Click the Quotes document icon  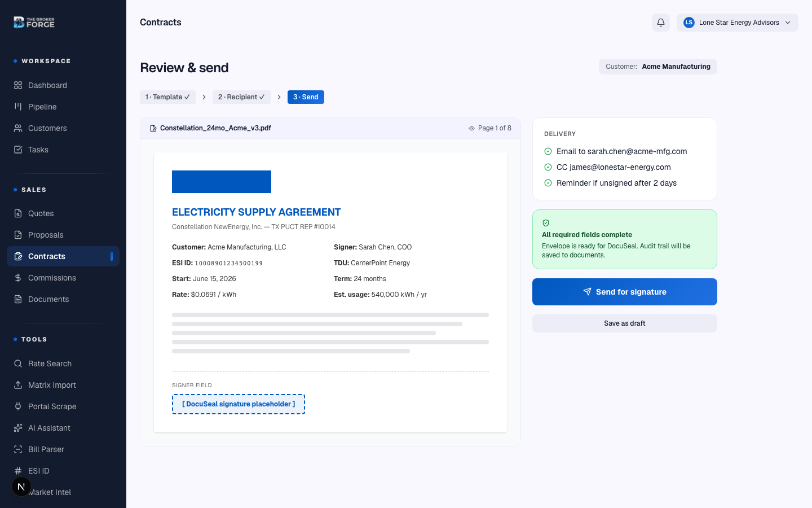pyautogui.click(x=18, y=213)
